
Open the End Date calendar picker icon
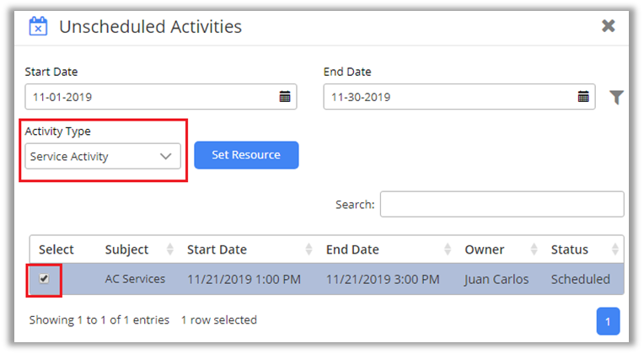[583, 97]
